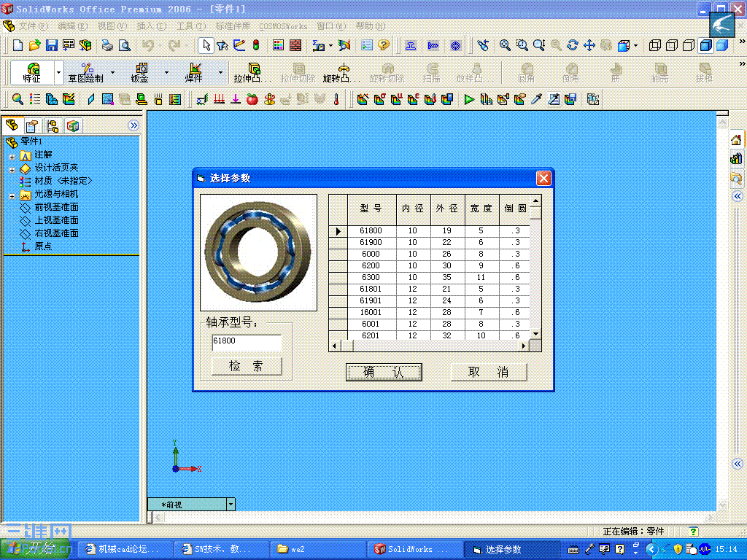Viewport: 747px width, 560px height.
Task: Click the 草图绘制 sketch button
Action: (86, 73)
